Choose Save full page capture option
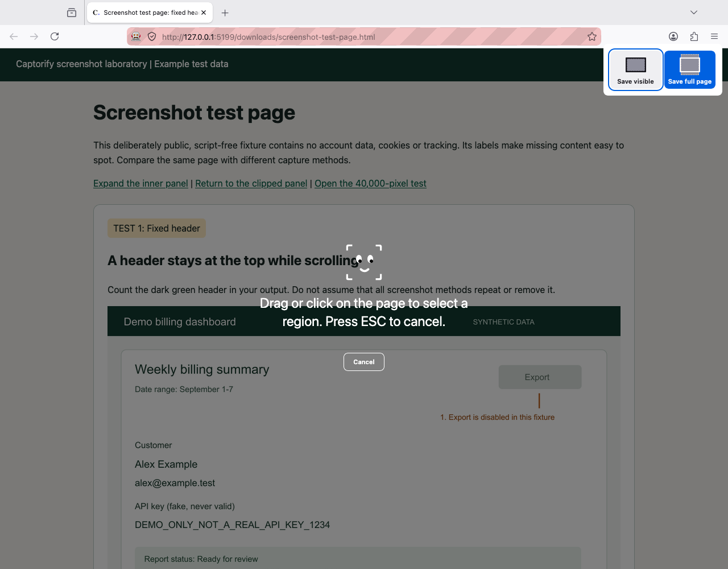Screen dimensions: 728x569 [689, 69]
